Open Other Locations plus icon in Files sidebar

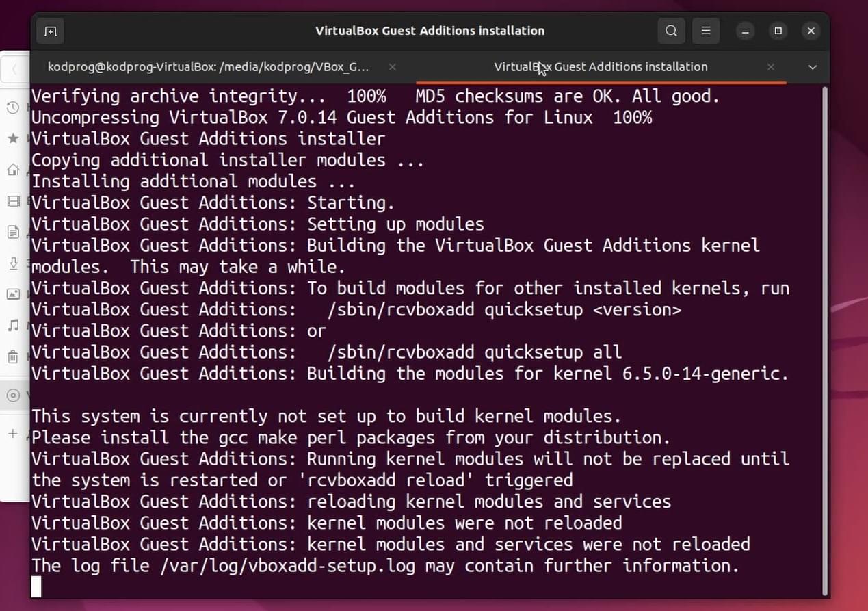tap(12, 434)
